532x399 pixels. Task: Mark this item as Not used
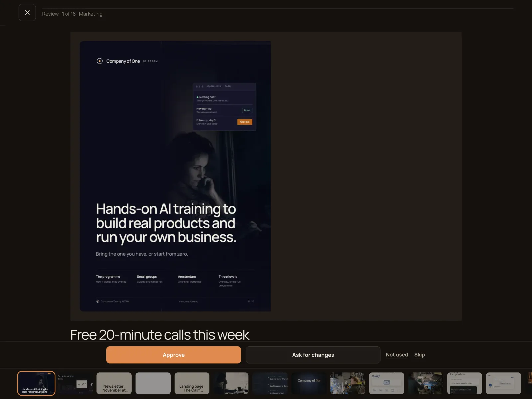point(397,355)
